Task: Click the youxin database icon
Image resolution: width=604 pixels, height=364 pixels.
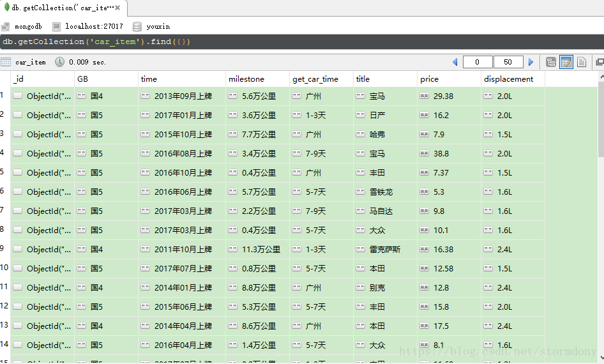Action: point(137,27)
